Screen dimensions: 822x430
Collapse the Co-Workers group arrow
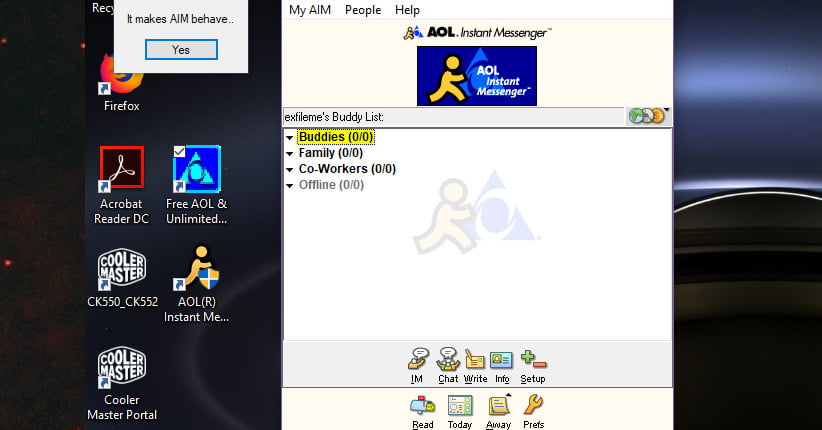pos(289,170)
